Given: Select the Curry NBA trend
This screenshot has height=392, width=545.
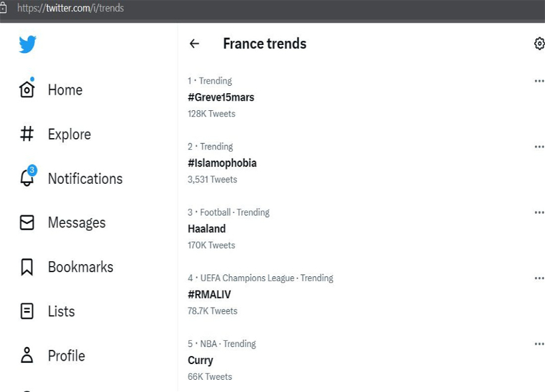Looking at the screenshot, I should click(200, 361).
